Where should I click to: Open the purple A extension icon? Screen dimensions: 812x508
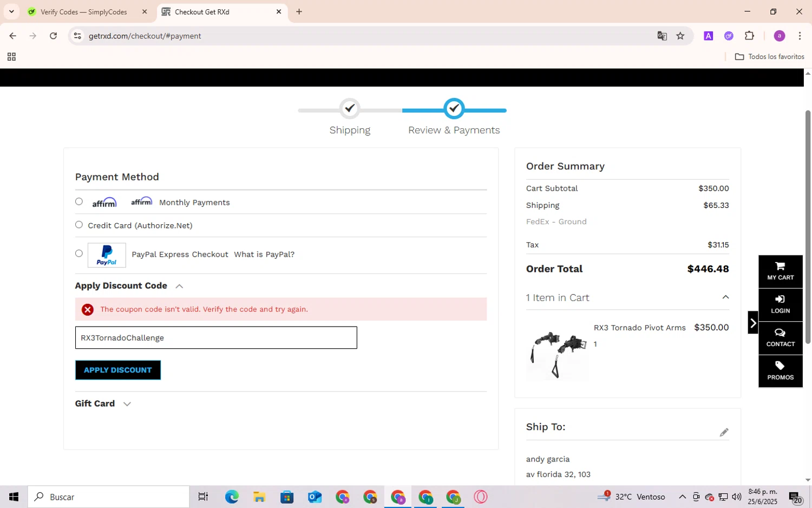[x=708, y=36]
